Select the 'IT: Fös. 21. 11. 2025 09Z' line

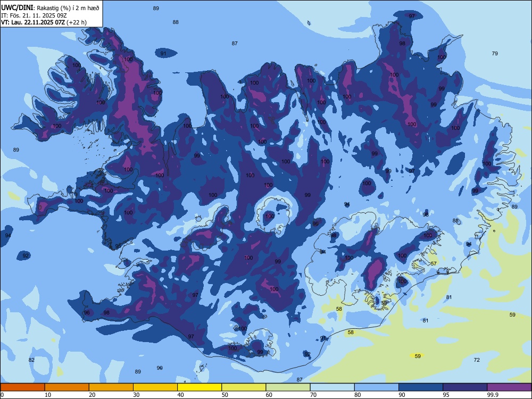click(x=34, y=15)
